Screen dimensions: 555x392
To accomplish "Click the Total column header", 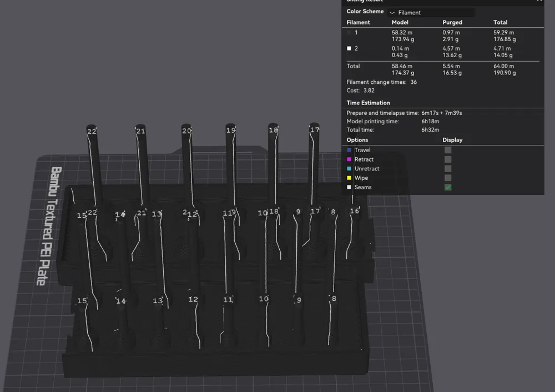I will pyautogui.click(x=501, y=22).
